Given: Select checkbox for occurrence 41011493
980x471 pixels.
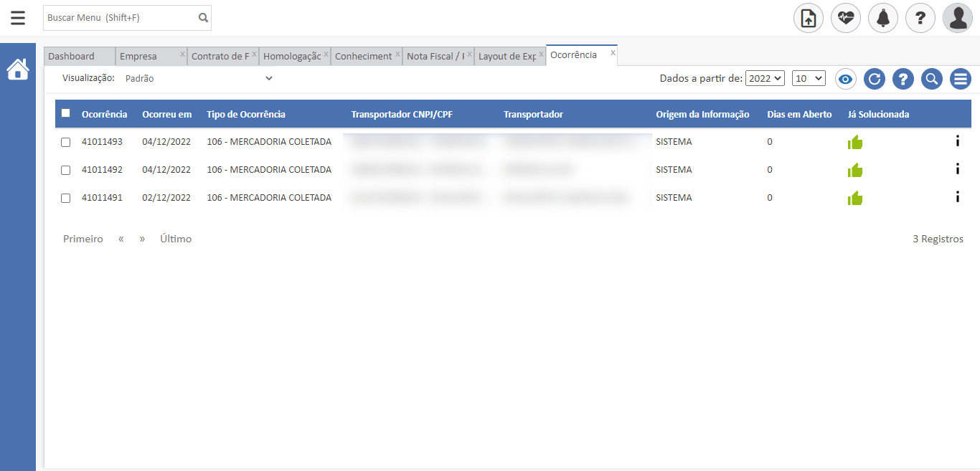Looking at the screenshot, I should click(x=66, y=143).
